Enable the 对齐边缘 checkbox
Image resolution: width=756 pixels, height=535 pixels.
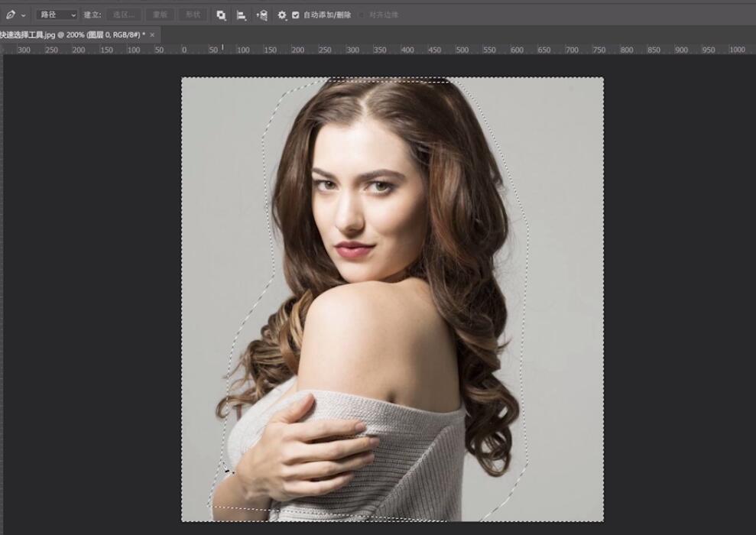click(362, 15)
